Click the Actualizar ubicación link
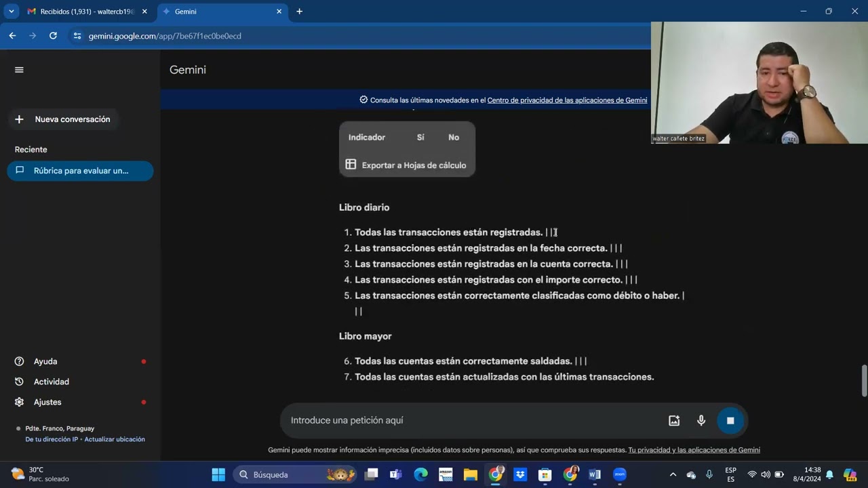The width and height of the screenshot is (868, 488). (115, 439)
